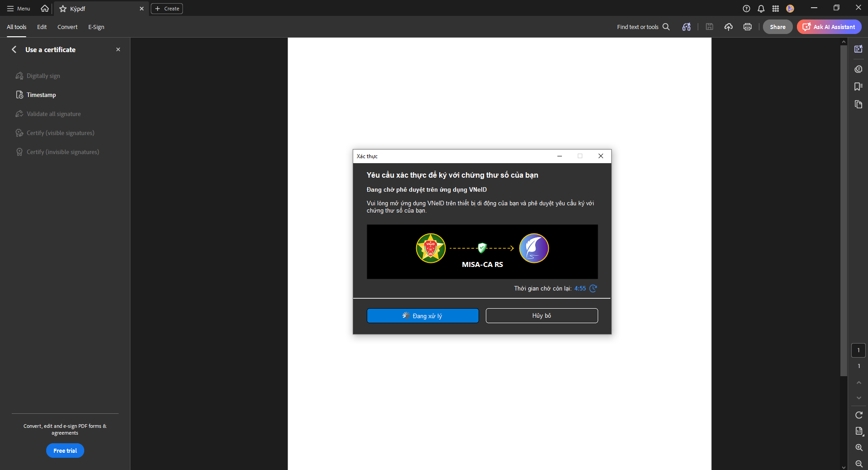Switch to the Convert tab
This screenshot has height=470, width=868.
[x=67, y=27]
